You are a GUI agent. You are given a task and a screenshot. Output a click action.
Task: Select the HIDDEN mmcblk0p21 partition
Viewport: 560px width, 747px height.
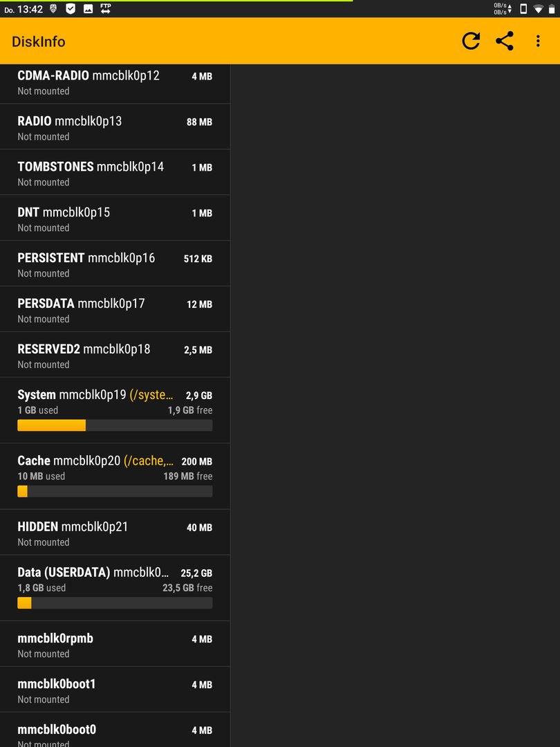(115, 532)
